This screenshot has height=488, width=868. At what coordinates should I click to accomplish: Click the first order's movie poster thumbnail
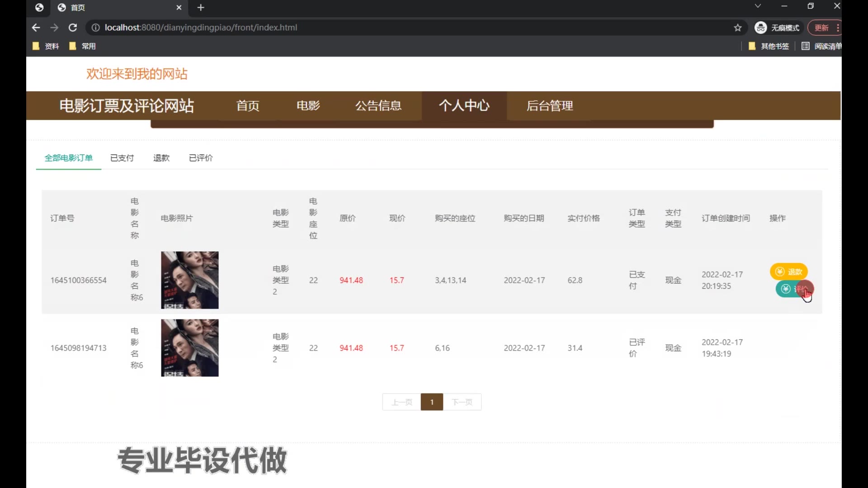tap(190, 280)
